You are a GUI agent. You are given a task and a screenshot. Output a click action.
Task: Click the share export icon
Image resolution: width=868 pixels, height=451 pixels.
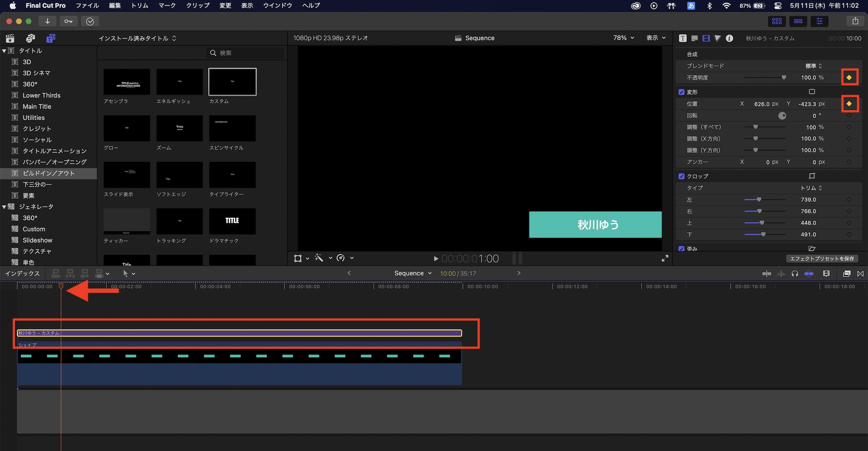[855, 21]
